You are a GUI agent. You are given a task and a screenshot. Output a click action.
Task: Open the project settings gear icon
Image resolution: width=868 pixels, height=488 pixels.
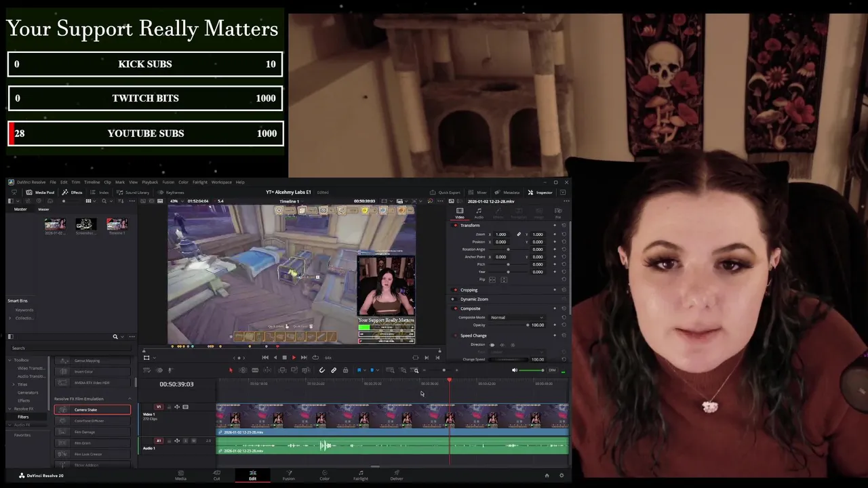(561, 476)
